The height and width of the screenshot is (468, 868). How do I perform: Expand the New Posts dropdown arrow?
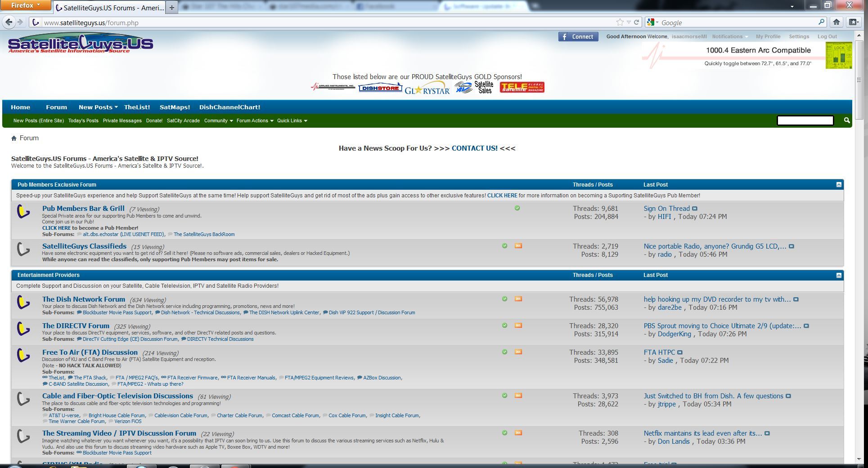pos(116,107)
